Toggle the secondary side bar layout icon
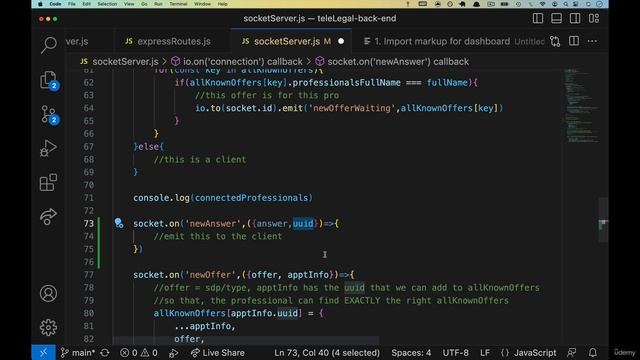 pos(575,18)
